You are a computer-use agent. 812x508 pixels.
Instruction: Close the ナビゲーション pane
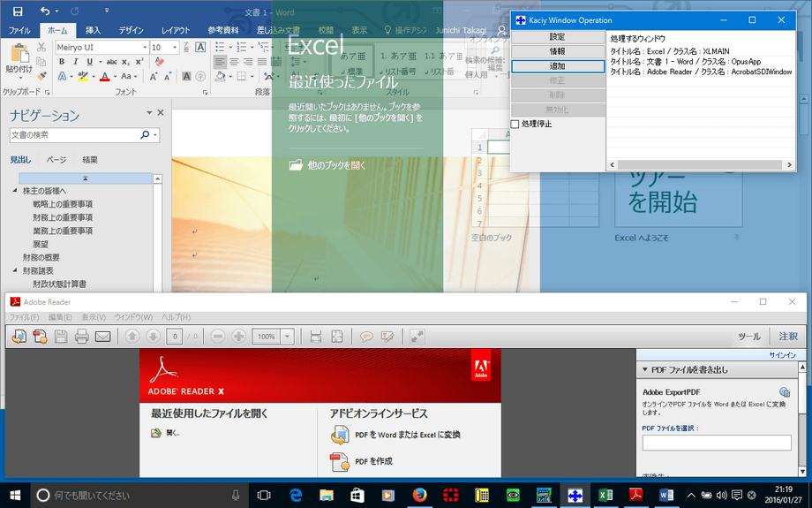pyautogui.click(x=161, y=112)
